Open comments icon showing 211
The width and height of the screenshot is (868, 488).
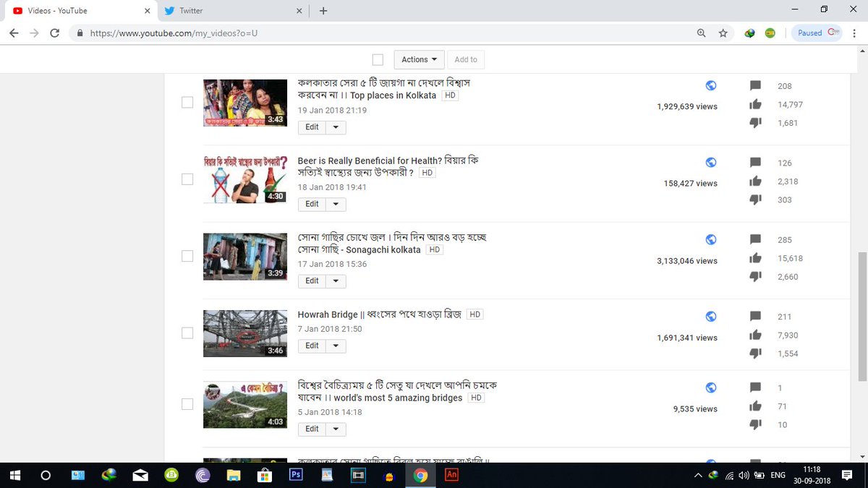tap(755, 317)
